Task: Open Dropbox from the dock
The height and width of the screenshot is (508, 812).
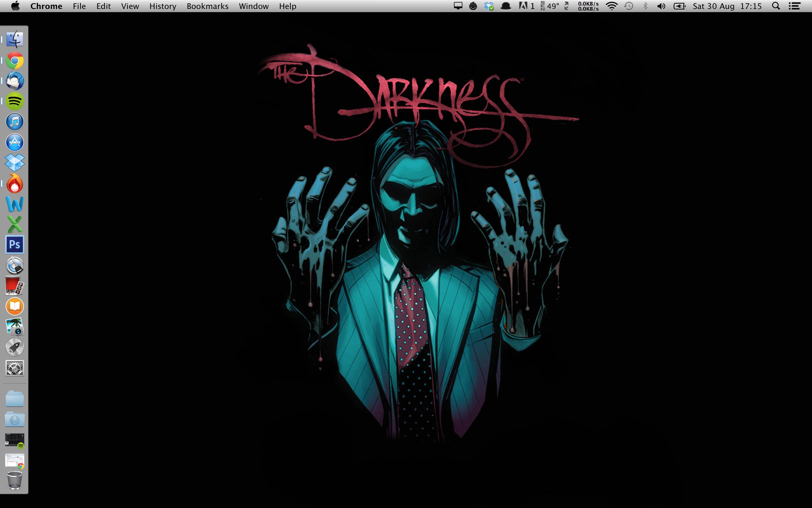Action: tap(15, 163)
